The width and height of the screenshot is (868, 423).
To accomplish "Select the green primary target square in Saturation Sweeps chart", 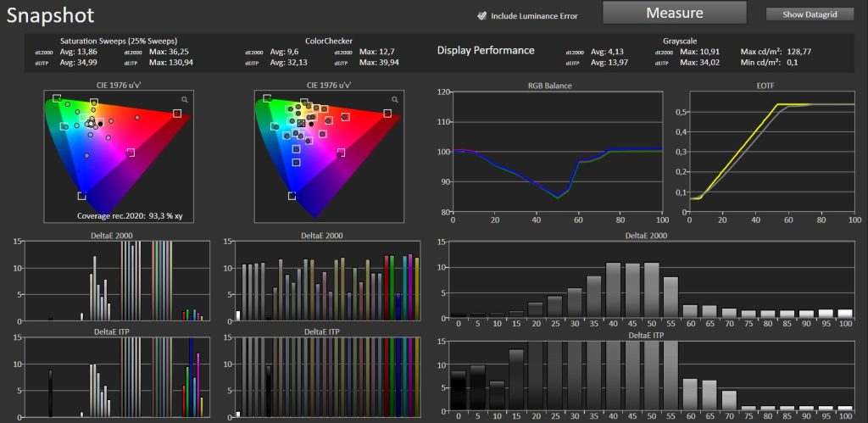I will [57, 98].
